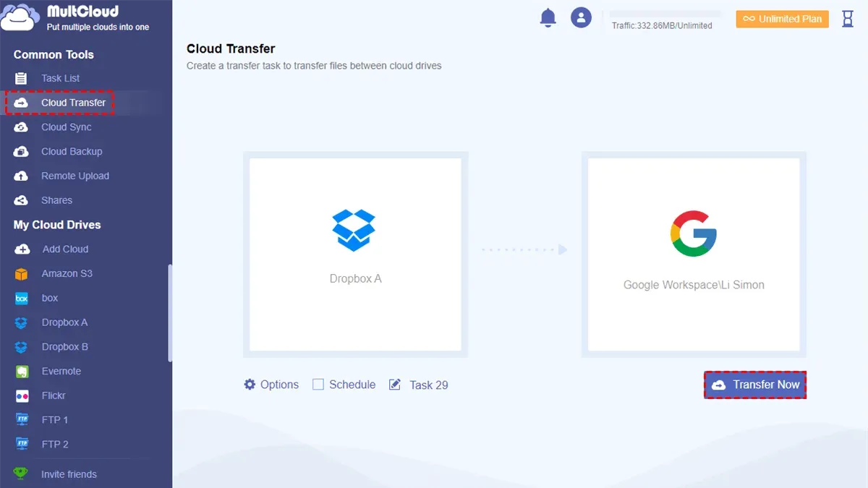Go to Remote Upload
This screenshot has height=488, width=868.
75,176
